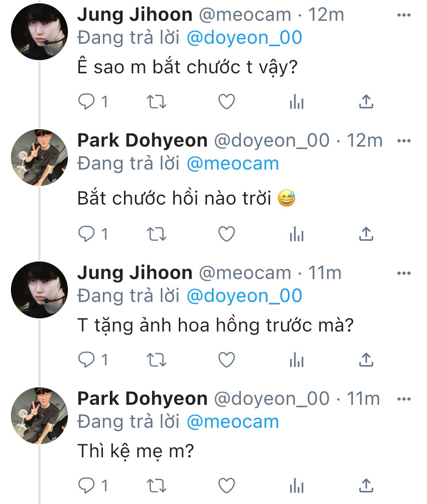Viewport: 427px width, 504px height.
Task: Open Jung Jihoon's profile picture in top tweet
Action: [x=39, y=32]
